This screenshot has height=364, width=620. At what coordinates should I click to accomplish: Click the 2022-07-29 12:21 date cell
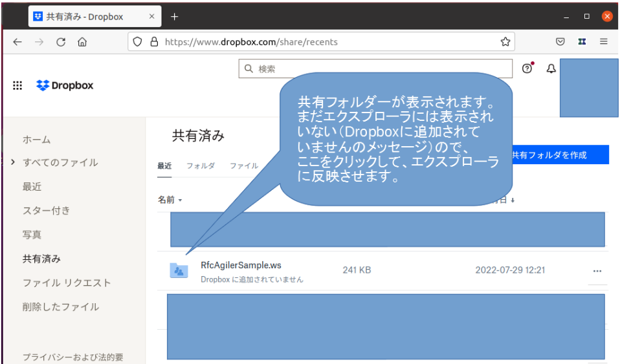510,270
